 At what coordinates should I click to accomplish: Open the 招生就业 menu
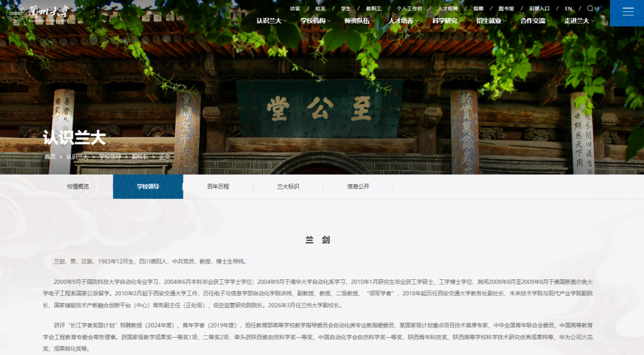(x=491, y=21)
